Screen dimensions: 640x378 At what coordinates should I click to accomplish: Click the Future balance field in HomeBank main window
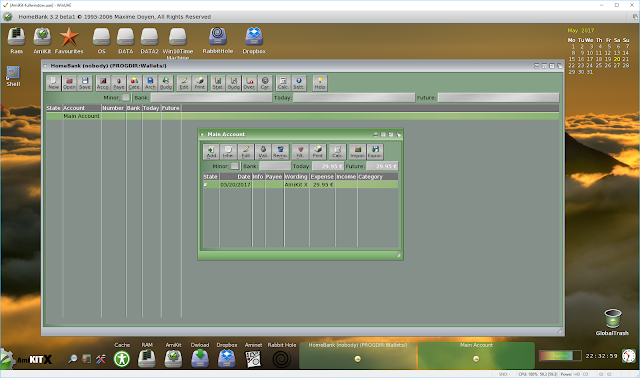click(x=498, y=98)
